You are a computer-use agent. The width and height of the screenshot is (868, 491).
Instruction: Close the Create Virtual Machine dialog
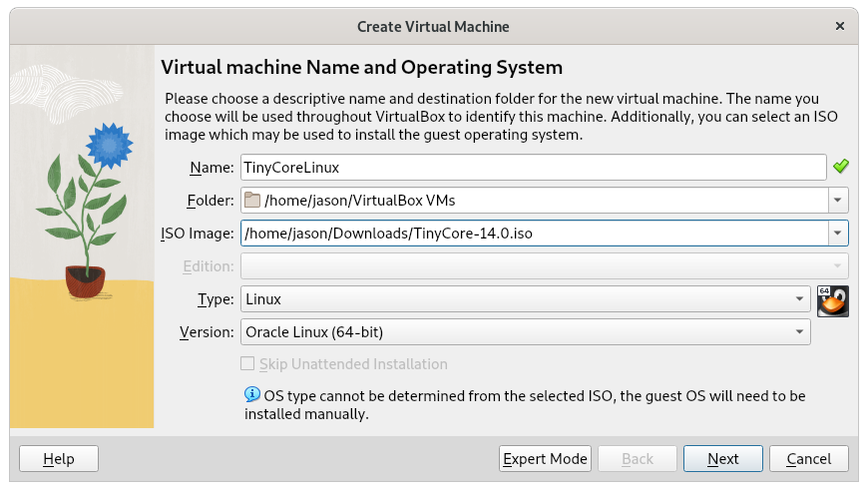coord(840,26)
